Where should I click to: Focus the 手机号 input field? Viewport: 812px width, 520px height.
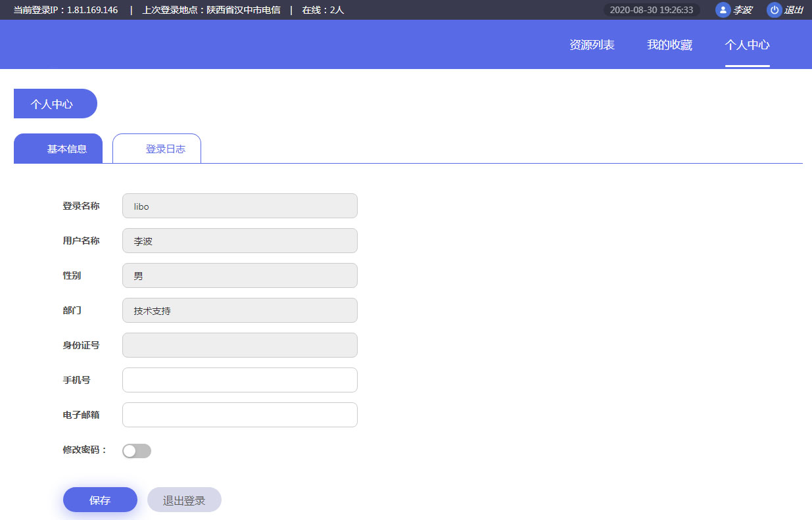point(240,380)
